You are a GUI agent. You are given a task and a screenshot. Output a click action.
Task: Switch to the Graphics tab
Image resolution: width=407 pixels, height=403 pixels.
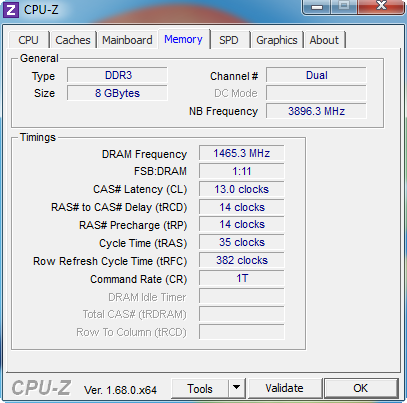coord(277,40)
